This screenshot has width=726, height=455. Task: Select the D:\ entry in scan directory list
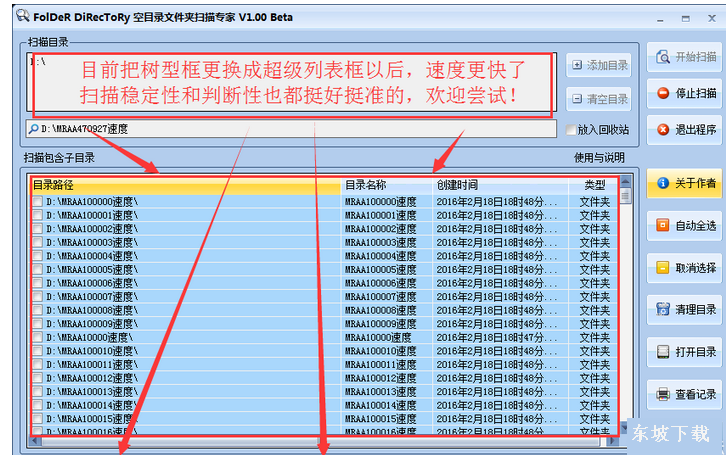coord(38,61)
